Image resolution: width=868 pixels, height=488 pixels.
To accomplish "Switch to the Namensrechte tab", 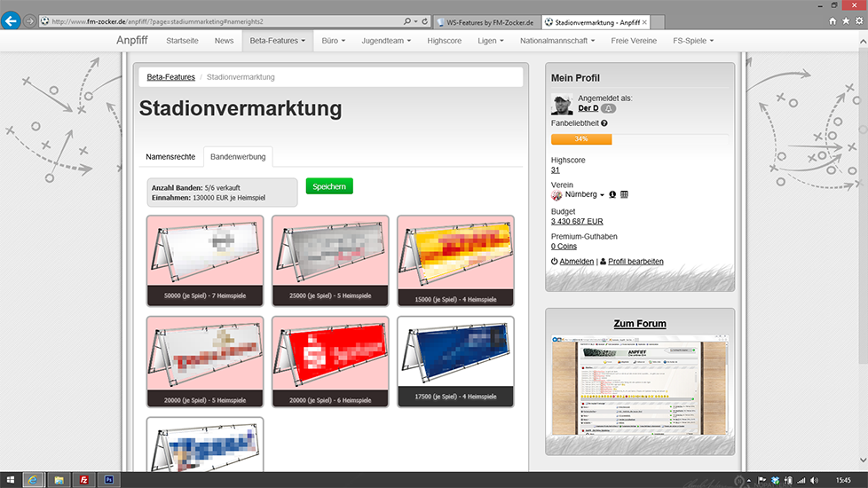I will pos(170,157).
